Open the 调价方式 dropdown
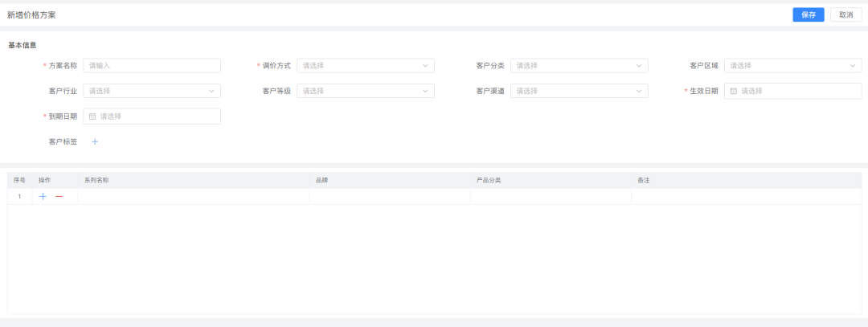Viewport: 868px width, 327px height. pyautogui.click(x=366, y=65)
